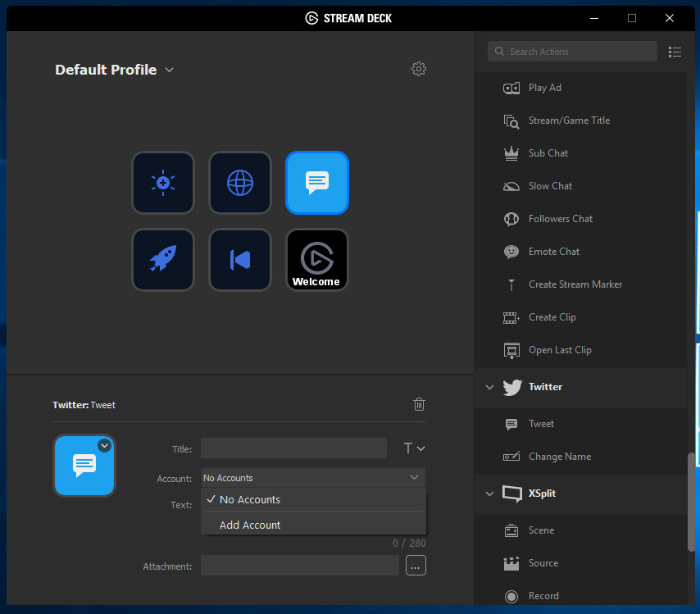Click the Stream Deck logo in title bar
This screenshot has width=700, height=614.
point(311,18)
